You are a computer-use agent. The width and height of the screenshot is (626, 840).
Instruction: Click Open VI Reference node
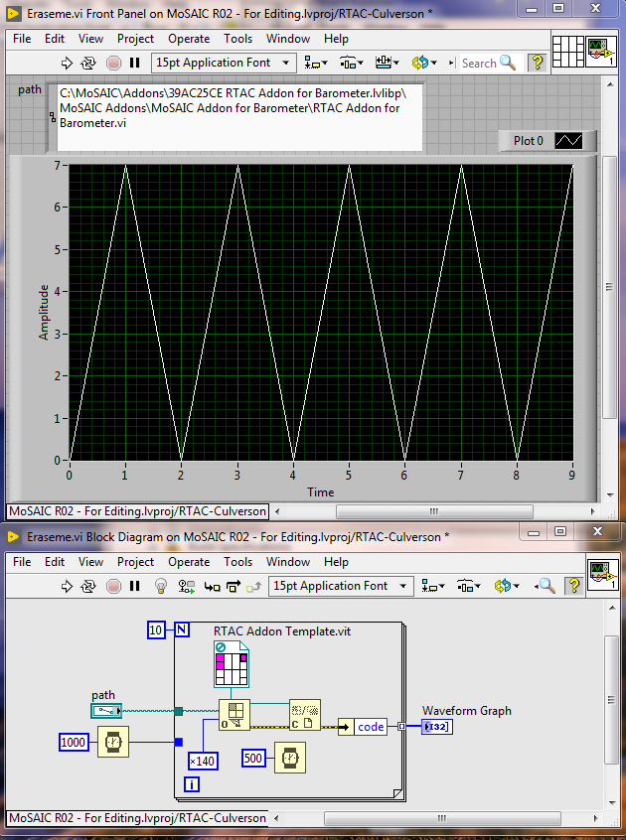(235, 715)
